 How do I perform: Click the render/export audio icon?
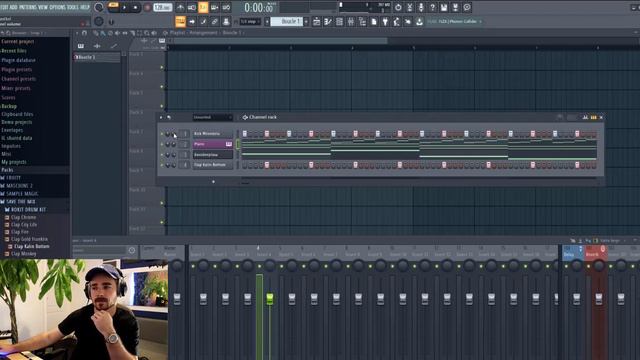(x=455, y=7)
